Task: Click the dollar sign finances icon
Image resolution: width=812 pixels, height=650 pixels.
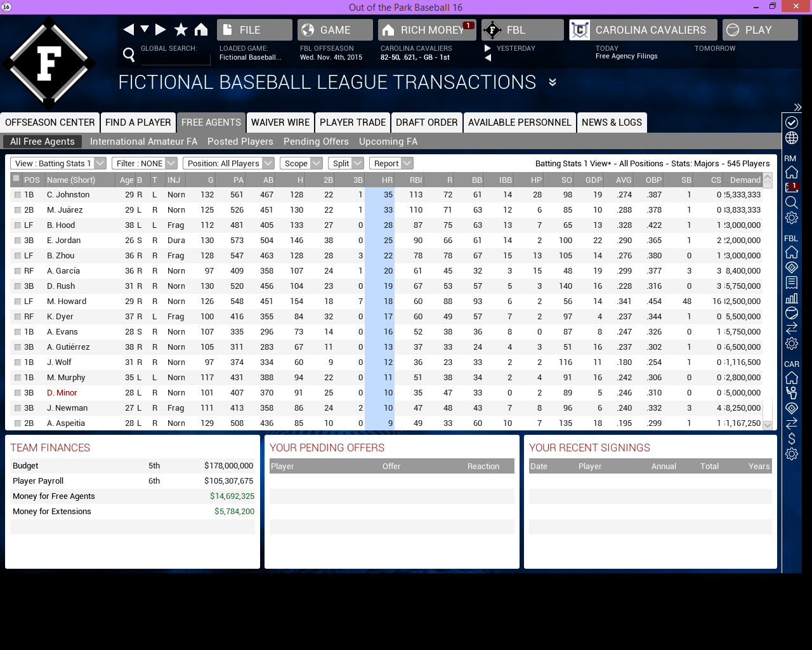Action: (x=791, y=439)
